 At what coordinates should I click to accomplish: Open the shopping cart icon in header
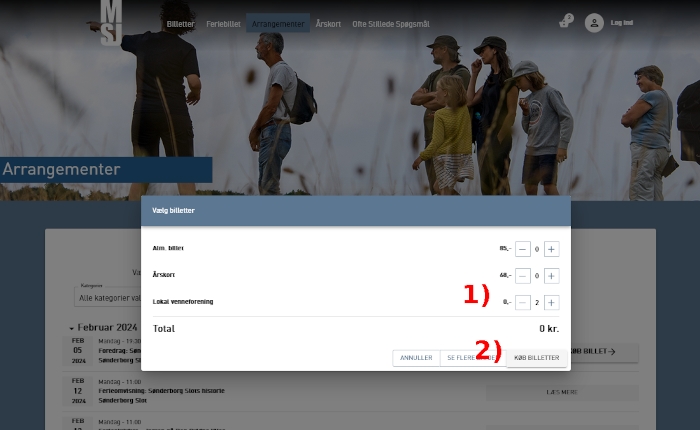566,21
